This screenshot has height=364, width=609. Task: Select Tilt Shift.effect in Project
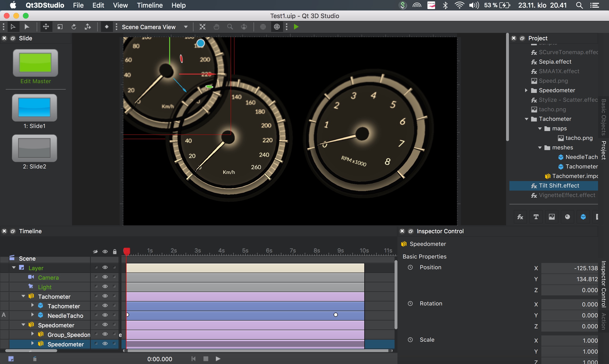[559, 186]
